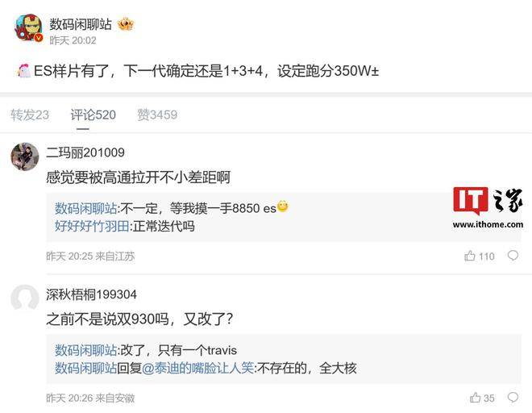The image size is (532, 413).
Task: Open 二玛丽201009 avatar picture
Action: [24, 156]
